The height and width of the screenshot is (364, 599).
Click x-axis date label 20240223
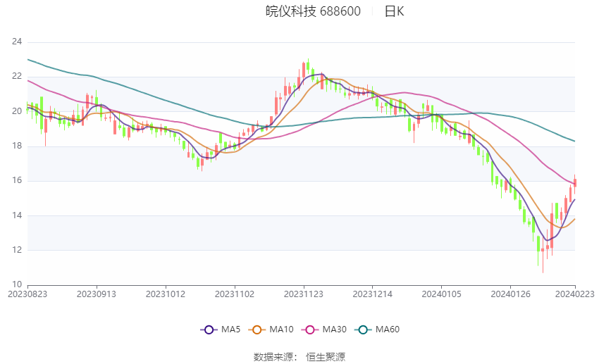pyautogui.click(x=575, y=294)
